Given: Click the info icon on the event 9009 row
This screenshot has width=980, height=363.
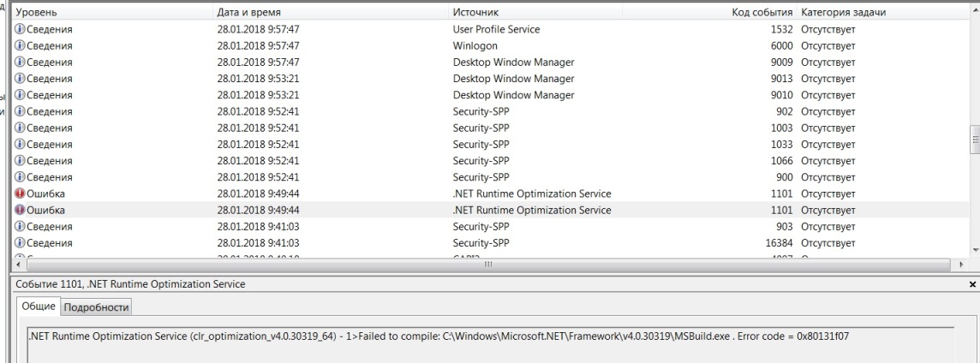Looking at the screenshot, I should 20,62.
